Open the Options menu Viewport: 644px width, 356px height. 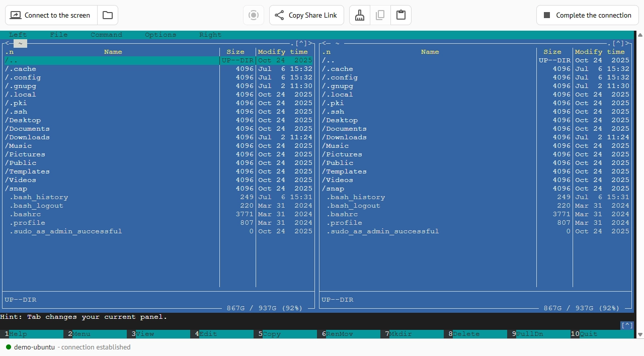(160, 35)
